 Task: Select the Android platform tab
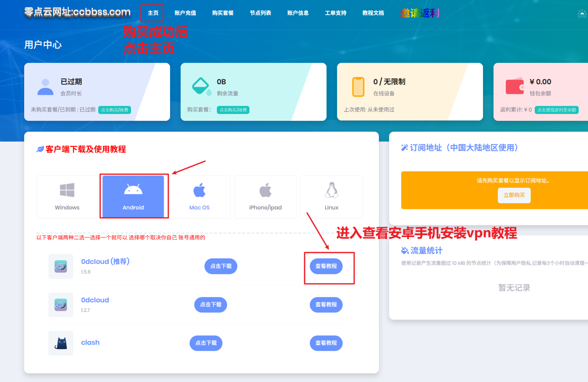[133, 196]
